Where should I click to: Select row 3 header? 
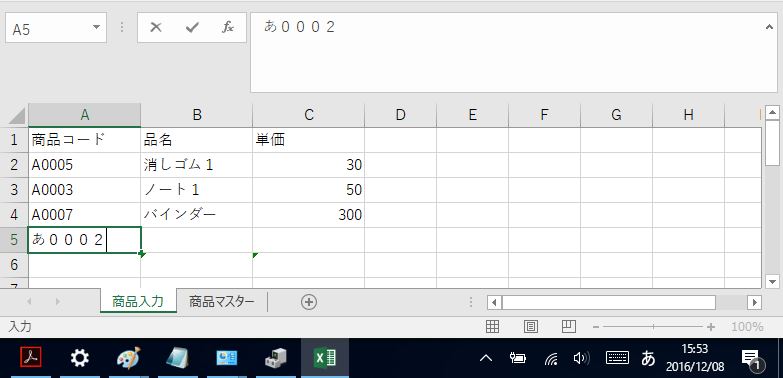14,190
